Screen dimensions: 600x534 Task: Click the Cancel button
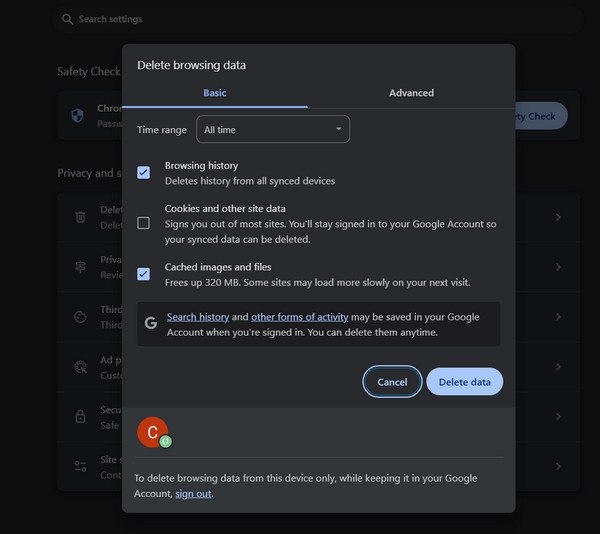click(392, 382)
